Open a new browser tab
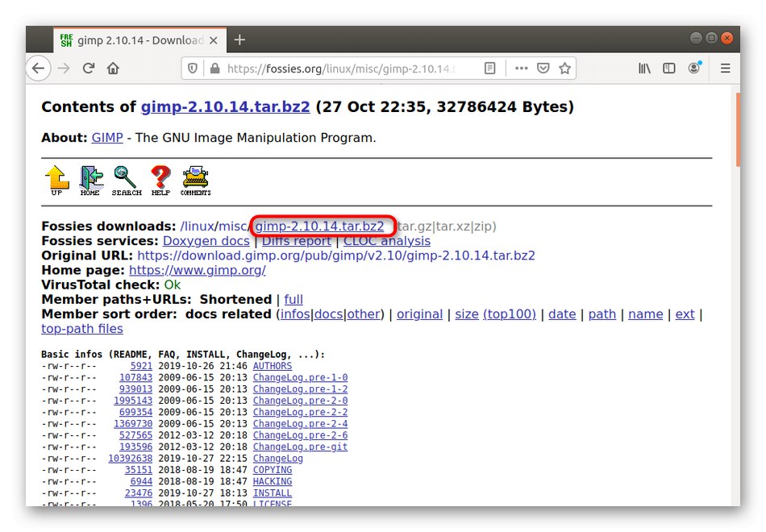Screen dimensions: 766x532 pyautogui.click(x=239, y=39)
